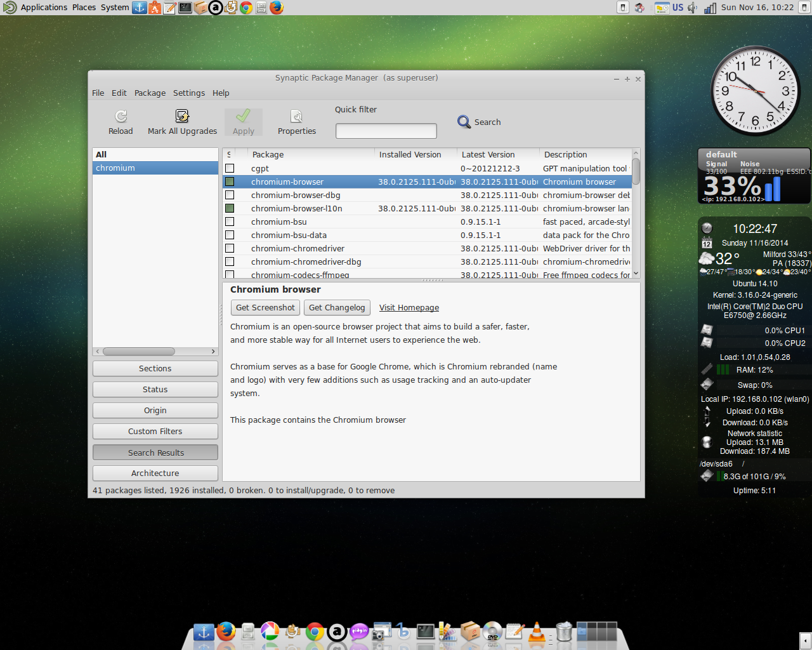Sort by the Description column header
The image size is (812, 650).
(x=586, y=154)
